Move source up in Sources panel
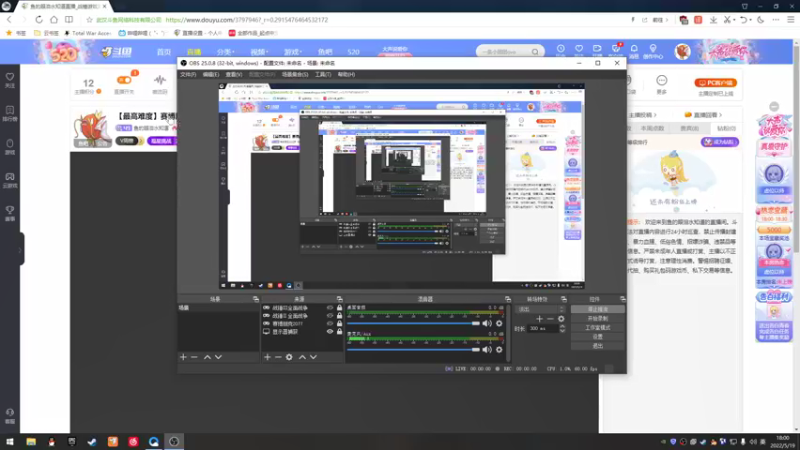This screenshot has width=800, height=450. click(302, 357)
